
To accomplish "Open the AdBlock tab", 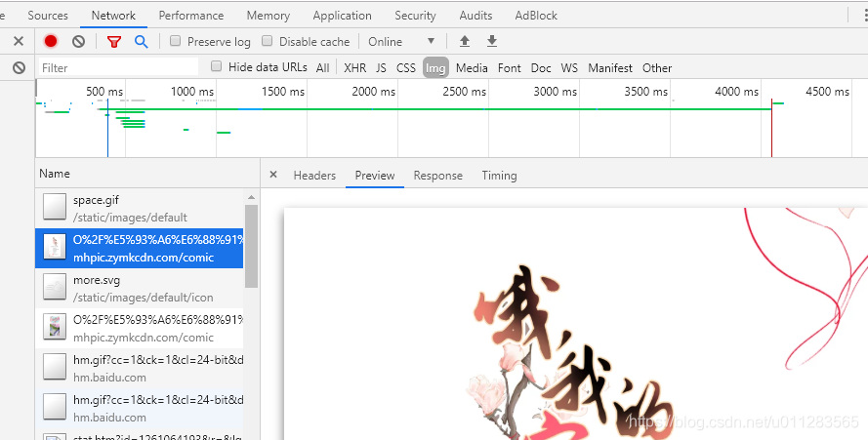I will pos(536,16).
